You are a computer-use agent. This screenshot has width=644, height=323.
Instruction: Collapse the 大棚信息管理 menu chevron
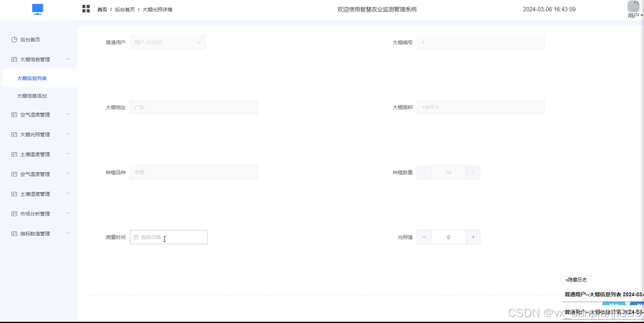click(68, 59)
